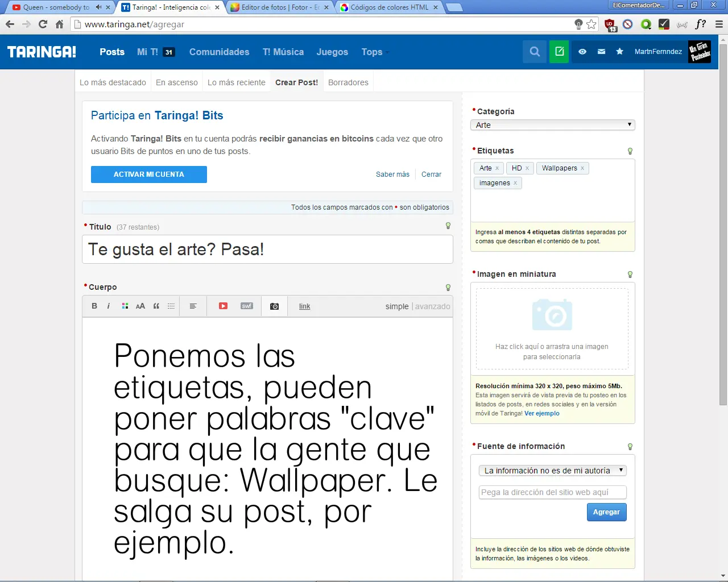The image size is (728, 582).
Task: Open MartnFernndez profile menu
Action: pos(658,52)
